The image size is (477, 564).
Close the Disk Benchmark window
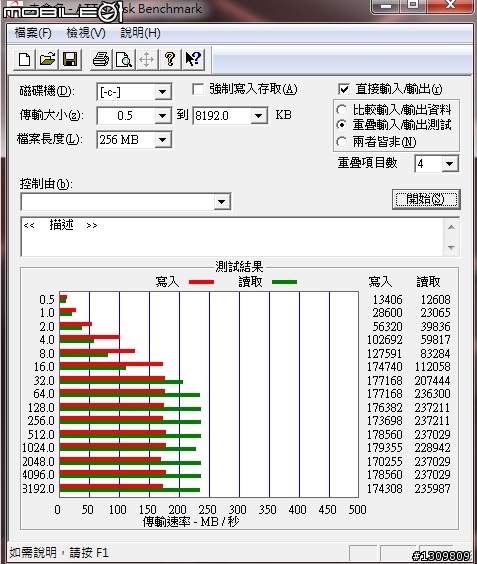point(450,5)
